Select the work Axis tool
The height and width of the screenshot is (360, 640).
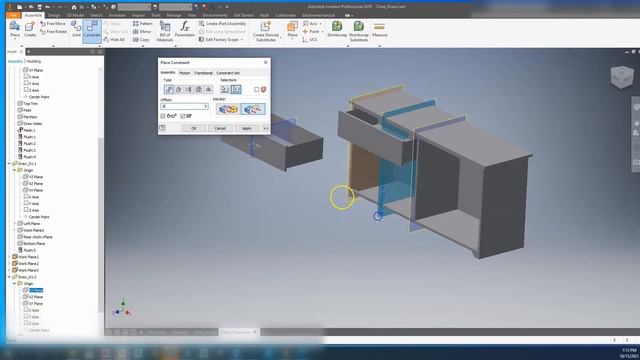(311, 24)
